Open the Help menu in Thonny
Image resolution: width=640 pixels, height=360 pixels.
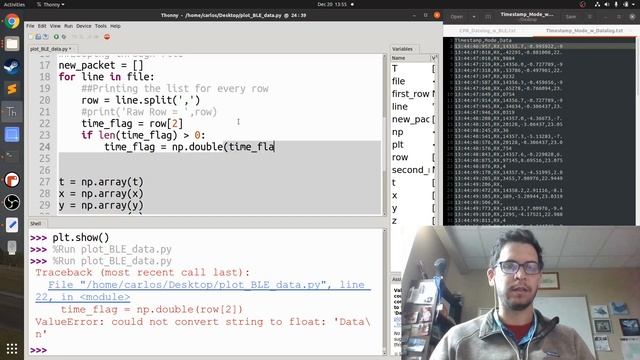115,26
